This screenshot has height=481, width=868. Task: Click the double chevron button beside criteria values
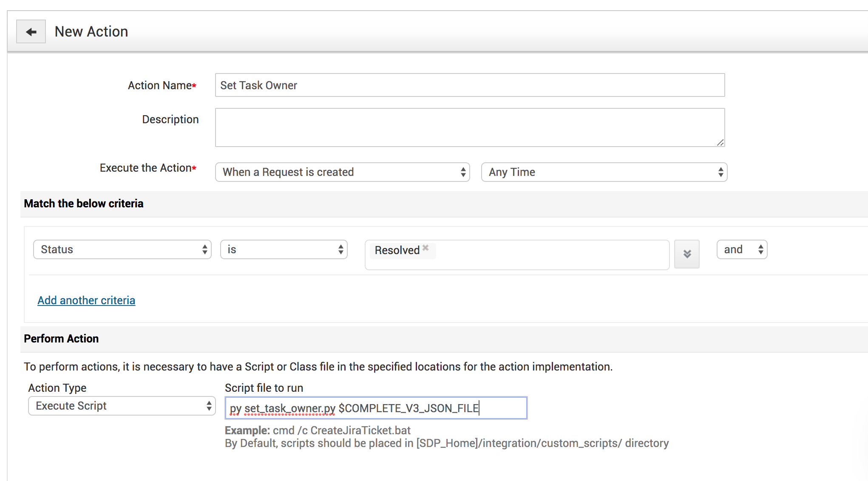tap(686, 254)
